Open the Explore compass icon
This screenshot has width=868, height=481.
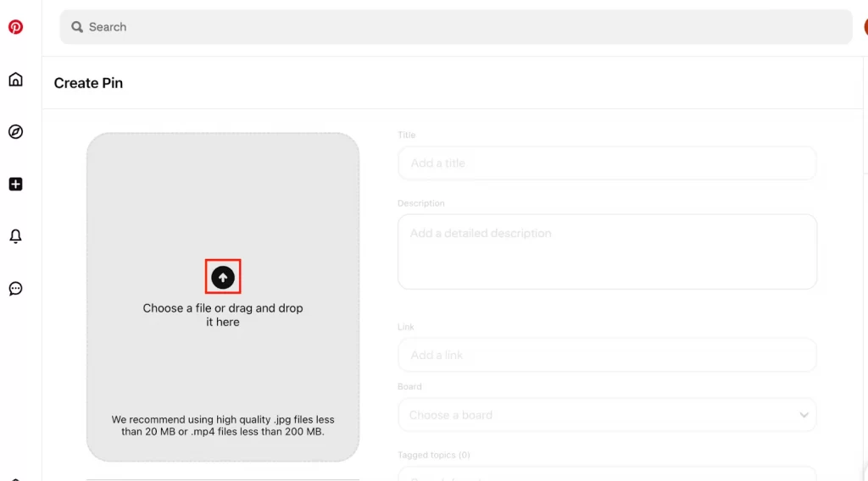coord(15,131)
